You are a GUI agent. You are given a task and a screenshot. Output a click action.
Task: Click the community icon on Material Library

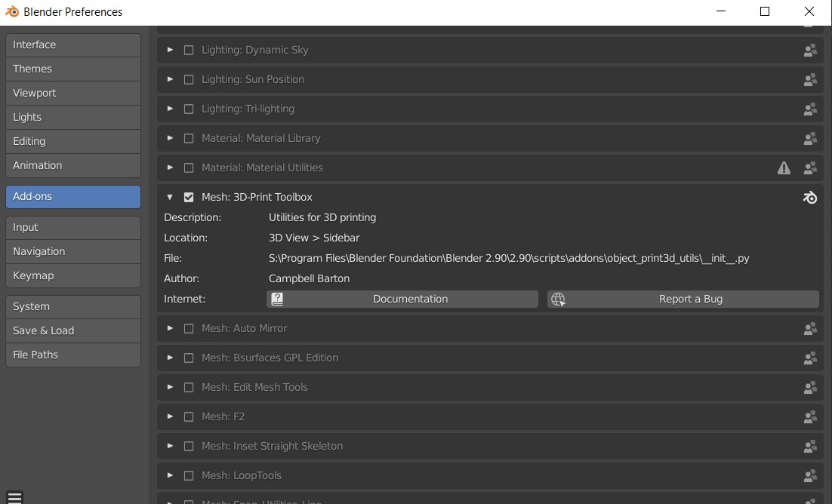tap(810, 139)
